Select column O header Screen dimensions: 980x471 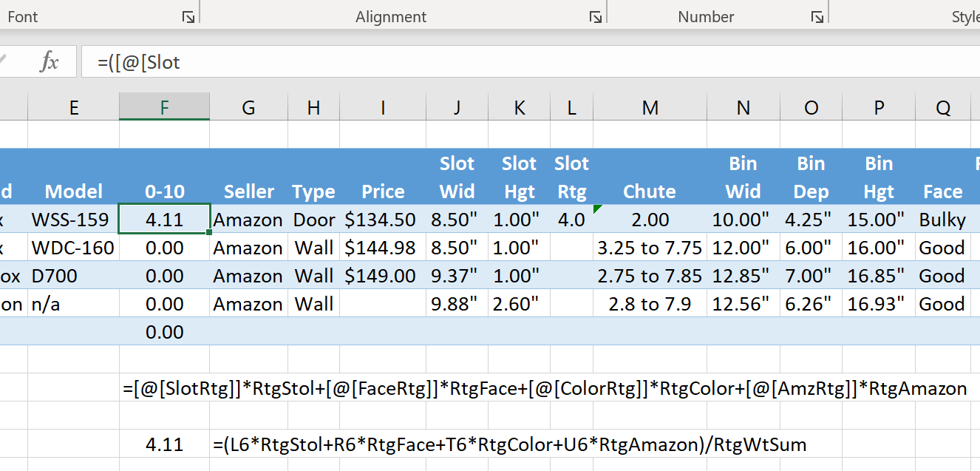coord(811,108)
